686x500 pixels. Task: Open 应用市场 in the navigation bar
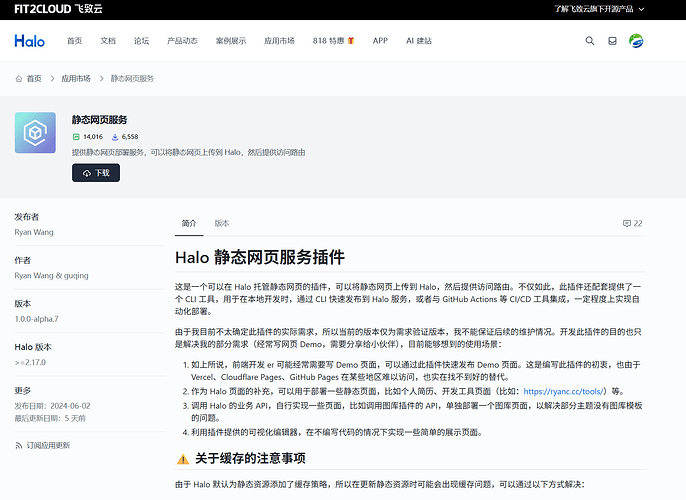click(x=279, y=41)
